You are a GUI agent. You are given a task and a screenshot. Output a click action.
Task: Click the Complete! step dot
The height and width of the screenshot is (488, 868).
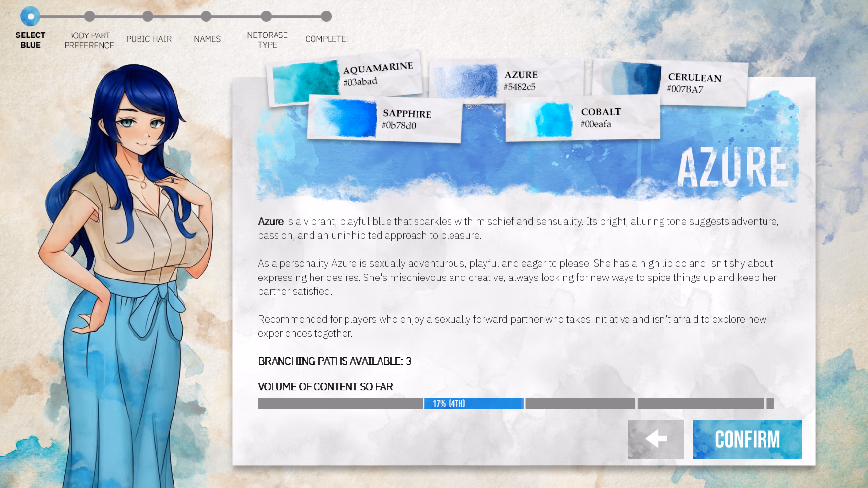[326, 16]
